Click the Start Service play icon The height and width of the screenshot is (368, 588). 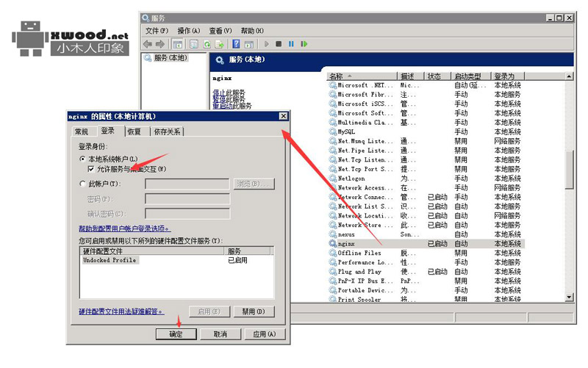click(267, 44)
